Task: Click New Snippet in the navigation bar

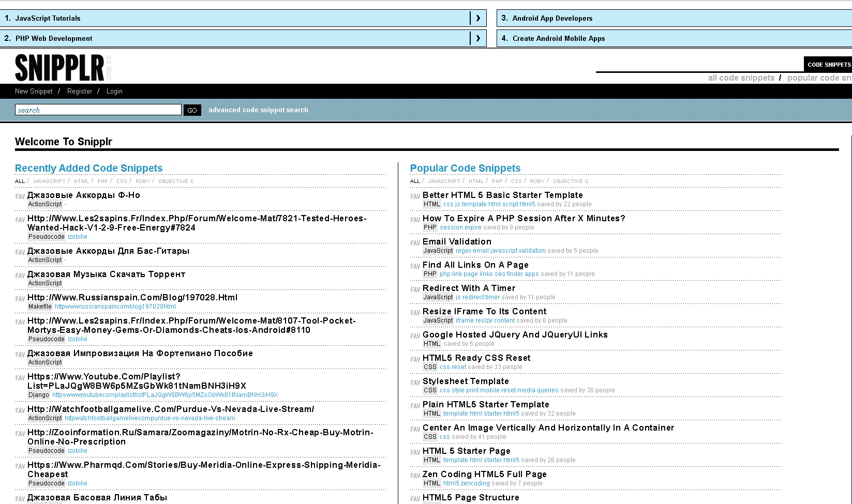Action: click(34, 91)
